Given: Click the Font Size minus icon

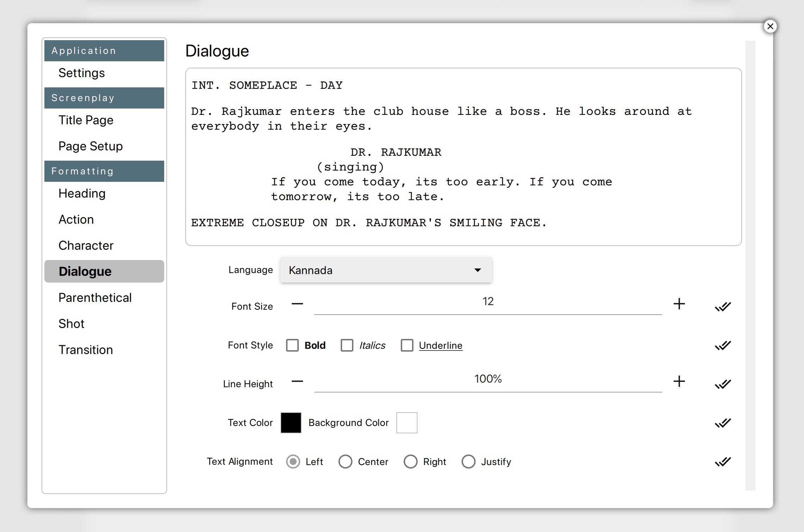Looking at the screenshot, I should (x=297, y=304).
